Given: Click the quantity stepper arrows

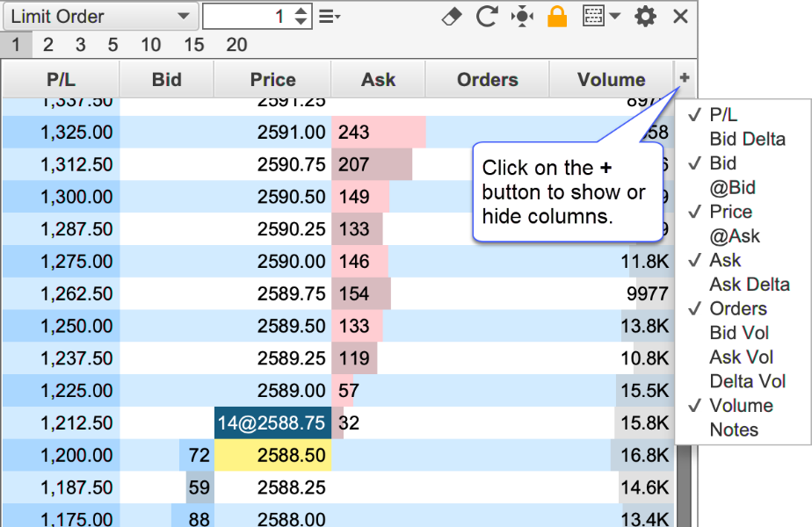Looking at the screenshot, I should pos(301,17).
